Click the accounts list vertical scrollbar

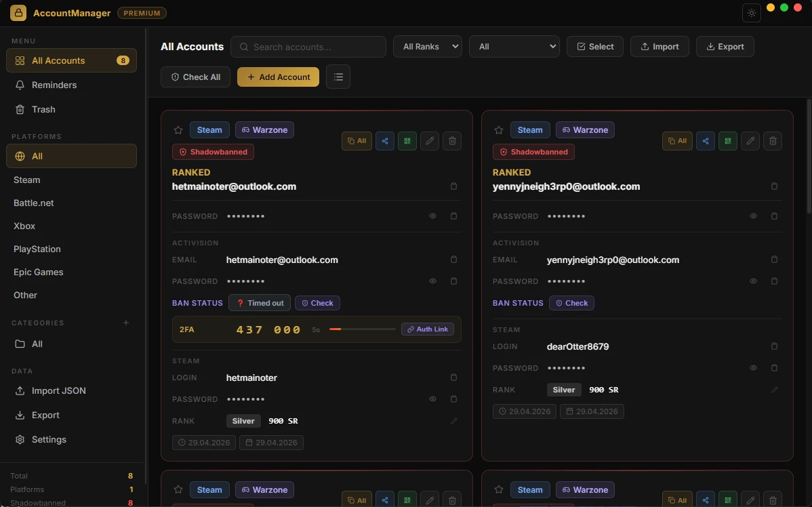809,155
